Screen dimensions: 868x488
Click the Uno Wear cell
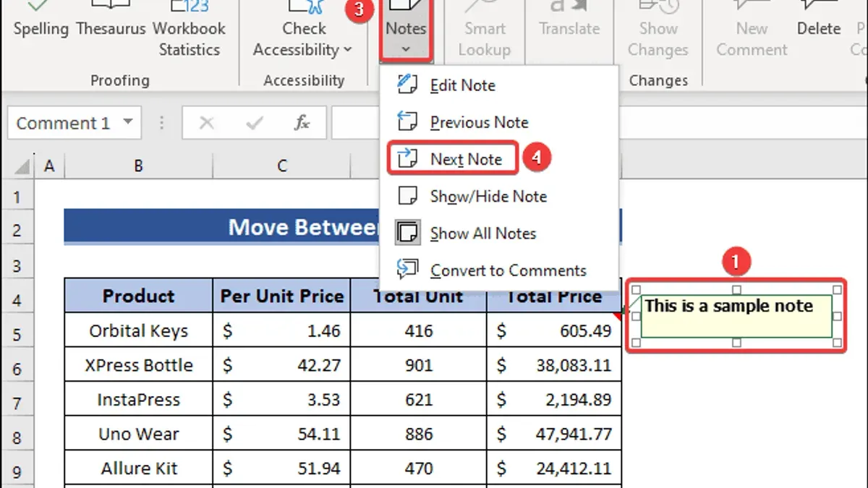click(138, 434)
